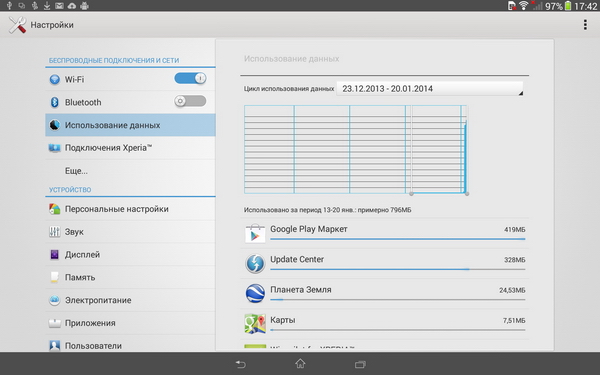Open Персональные настройки settings
Viewport: 600px width, 375px height.
130,209
